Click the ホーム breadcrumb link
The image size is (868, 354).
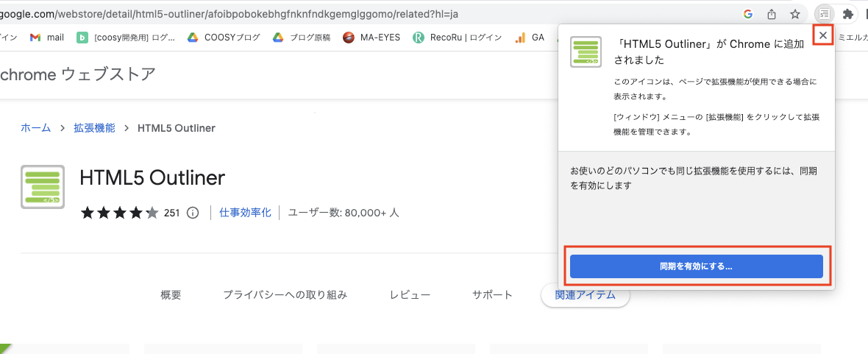(35, 128)
